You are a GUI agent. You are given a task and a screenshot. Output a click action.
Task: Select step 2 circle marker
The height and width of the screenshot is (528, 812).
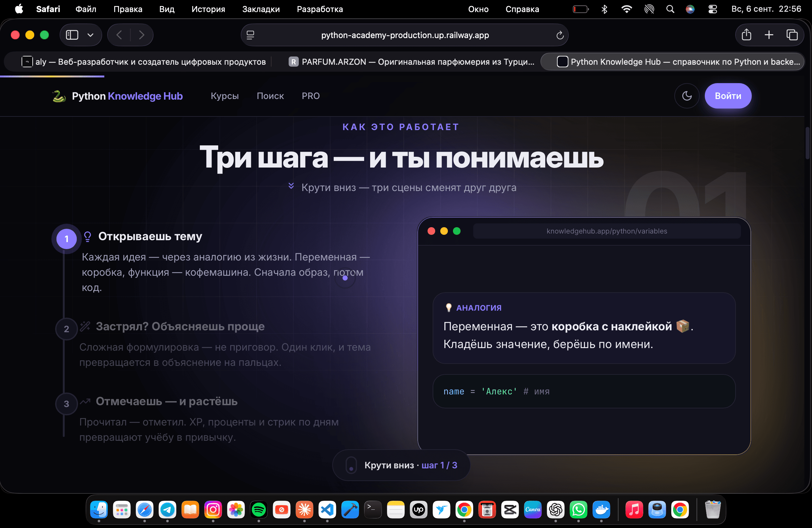[x=67, y=329]
